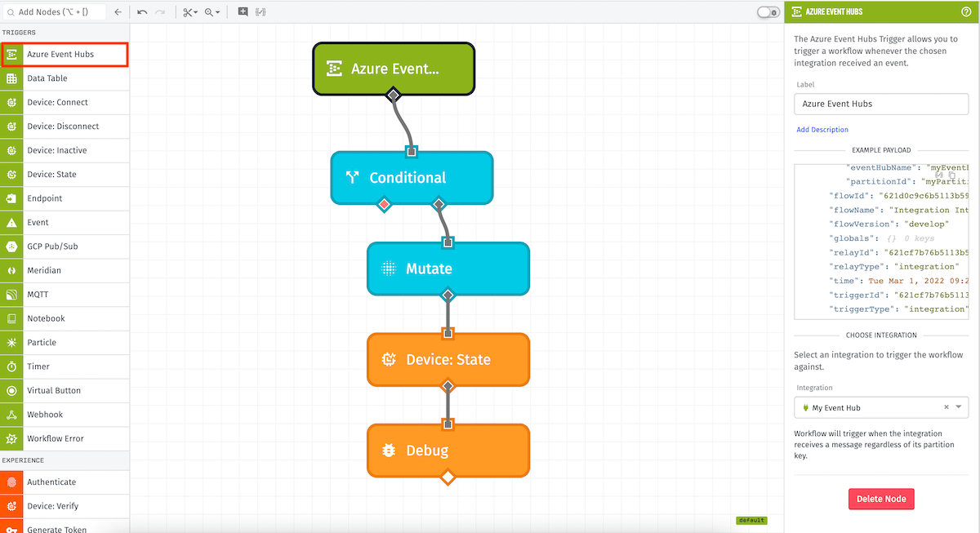Screen dimensions: 980x533
Task: Click the "time" payload line
Action: [898, 281]
